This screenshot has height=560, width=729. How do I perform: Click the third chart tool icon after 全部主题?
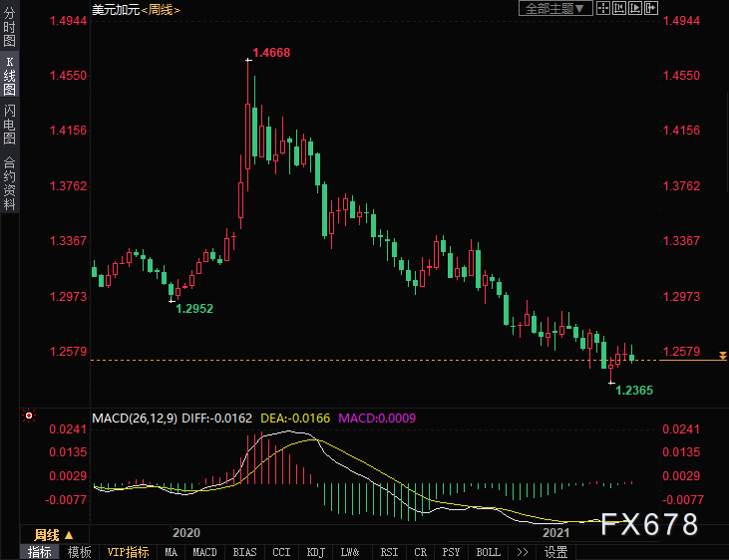pos(636,8)
